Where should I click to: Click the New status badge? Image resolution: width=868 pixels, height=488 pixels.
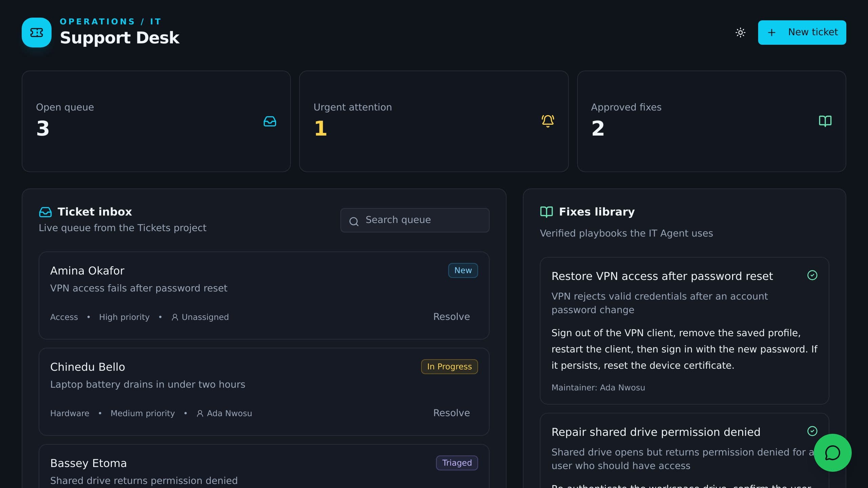[x=463, y=270]
